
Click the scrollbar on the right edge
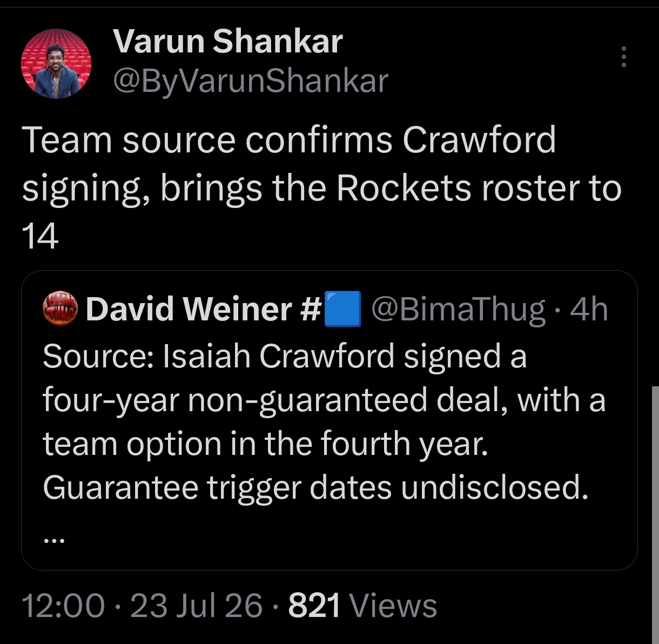pyautogui.click(x=655, y=513)
